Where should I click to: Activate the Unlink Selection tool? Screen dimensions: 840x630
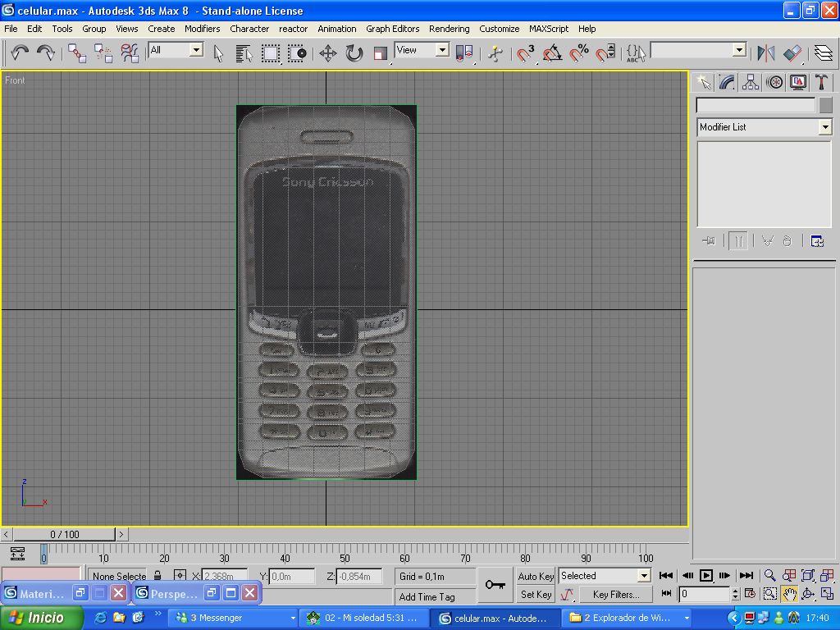[103, 53]
